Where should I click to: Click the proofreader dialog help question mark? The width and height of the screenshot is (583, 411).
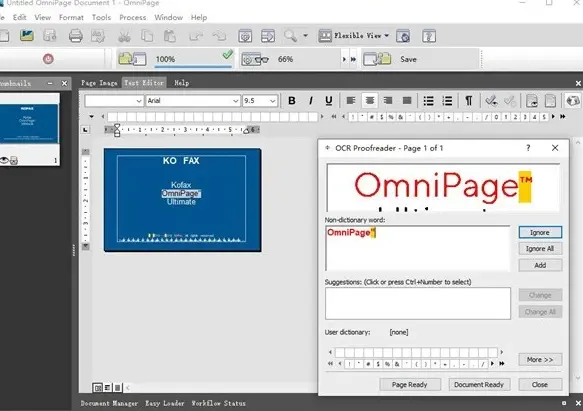(x=528, y=148)
